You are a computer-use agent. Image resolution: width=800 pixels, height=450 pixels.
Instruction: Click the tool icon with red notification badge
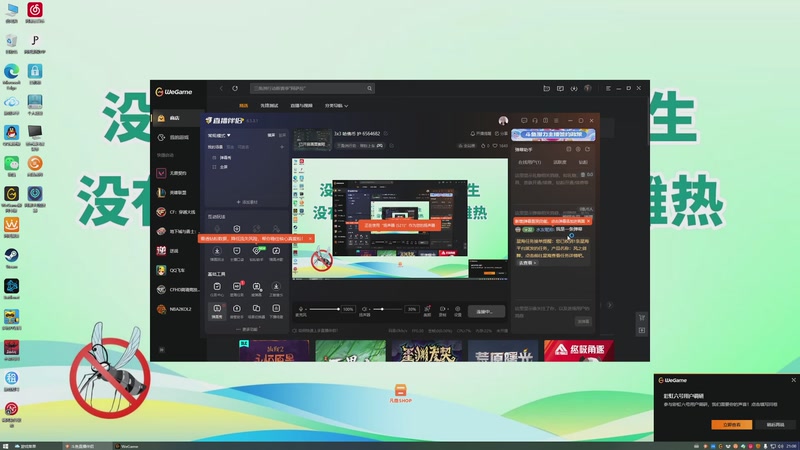click(x=237, y=288)
